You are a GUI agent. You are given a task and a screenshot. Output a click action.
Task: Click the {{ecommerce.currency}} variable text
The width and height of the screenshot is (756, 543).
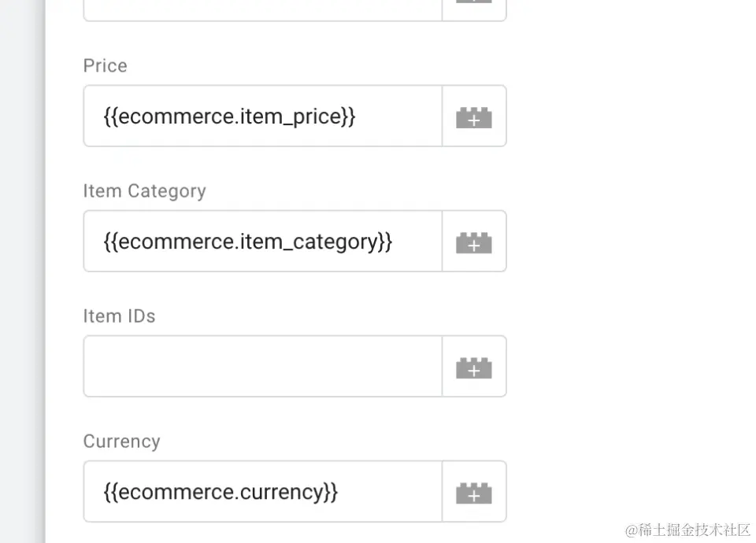point(220,492)
